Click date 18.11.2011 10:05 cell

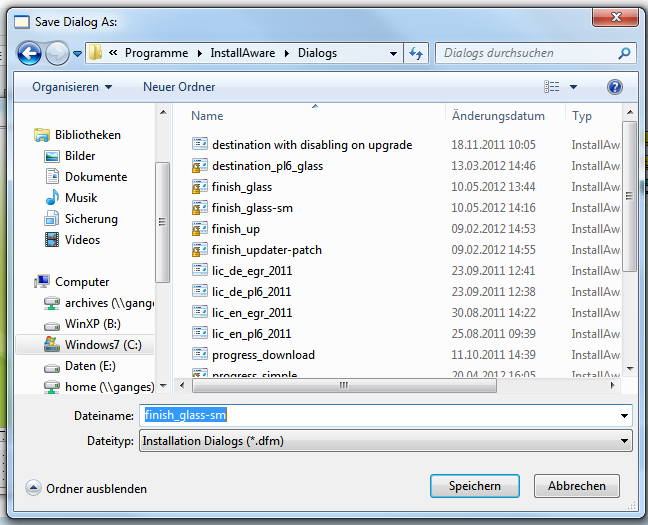493,145
